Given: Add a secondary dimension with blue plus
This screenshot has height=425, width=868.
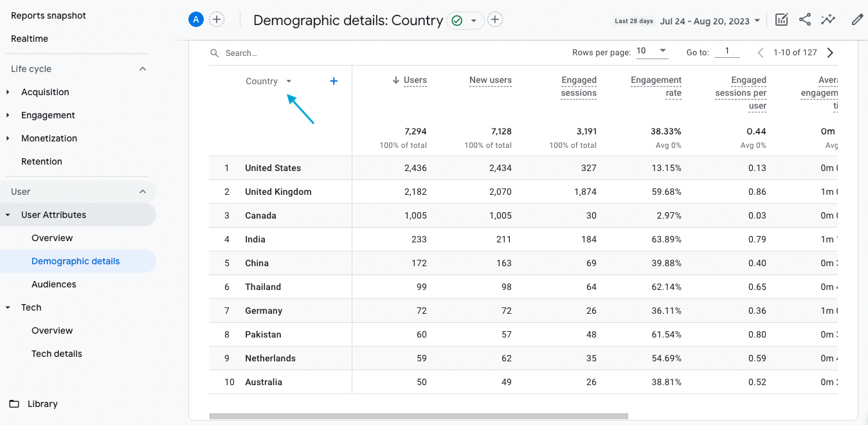Looking at the screenshot, I should click(x=334, y=81).
